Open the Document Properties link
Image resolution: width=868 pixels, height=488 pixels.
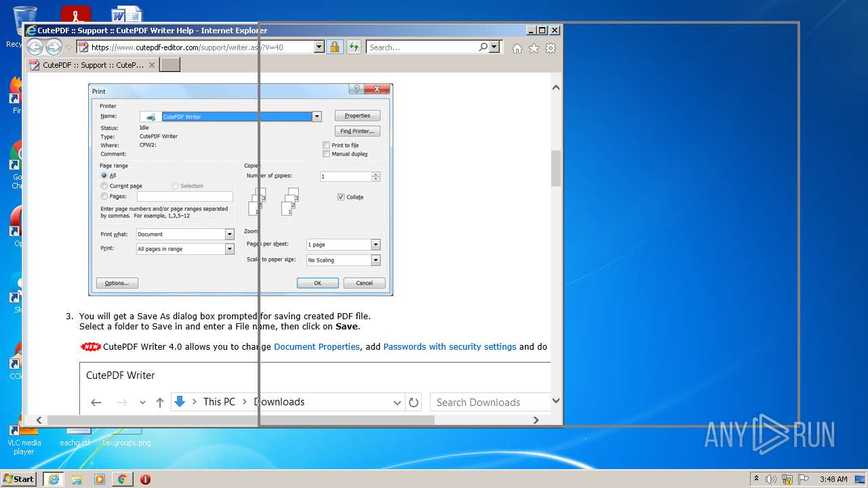click(317, 346)
